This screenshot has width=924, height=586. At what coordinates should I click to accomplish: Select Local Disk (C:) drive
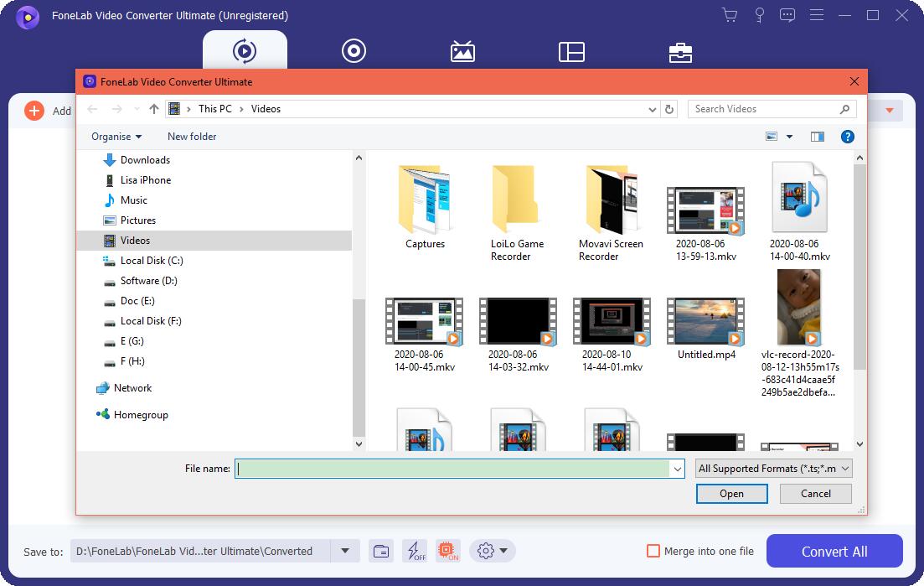coord(152,261)
